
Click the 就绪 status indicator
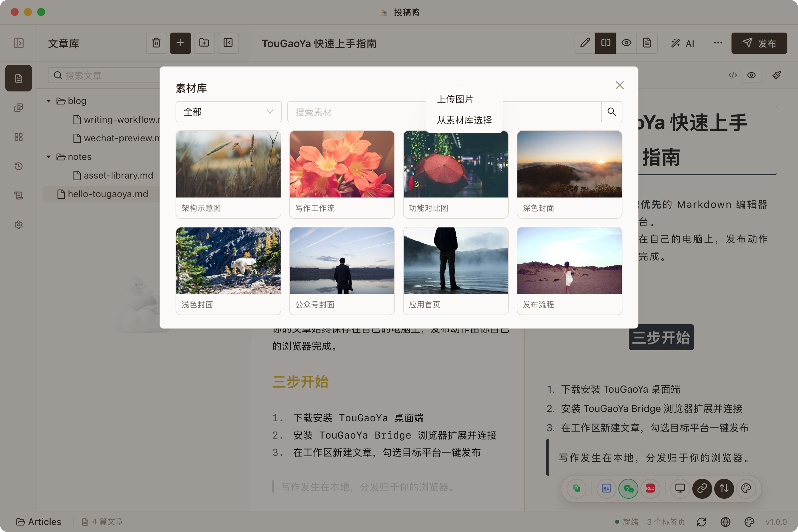(x=627, y=521)
